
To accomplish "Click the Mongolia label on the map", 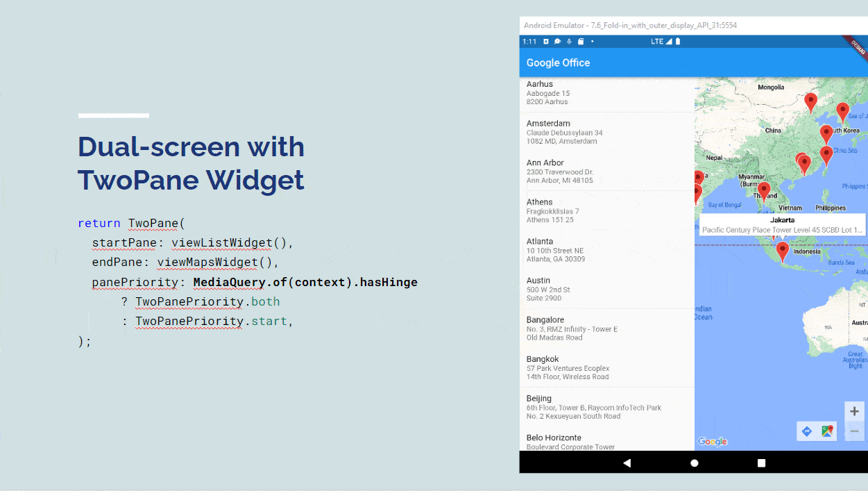I will (771, 88).
